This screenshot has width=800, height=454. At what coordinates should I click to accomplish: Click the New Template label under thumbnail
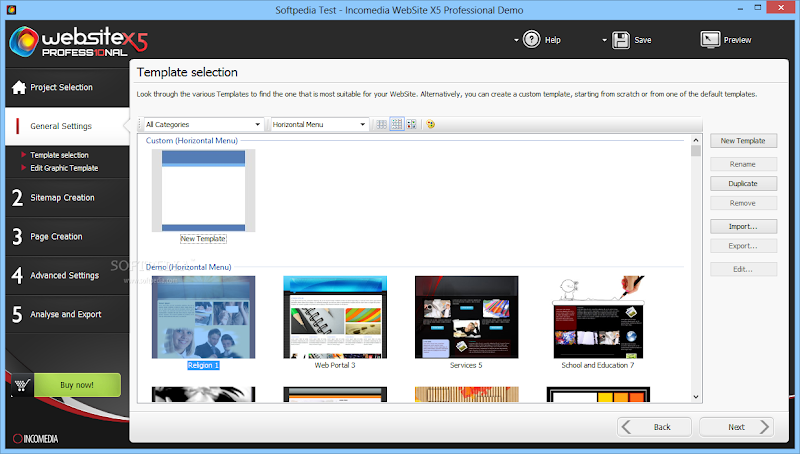click(203, 239)
